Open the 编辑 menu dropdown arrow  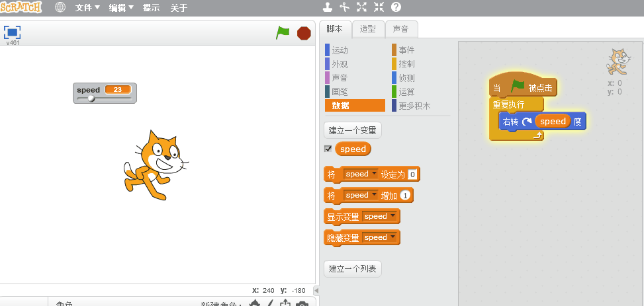pos(131,7)
